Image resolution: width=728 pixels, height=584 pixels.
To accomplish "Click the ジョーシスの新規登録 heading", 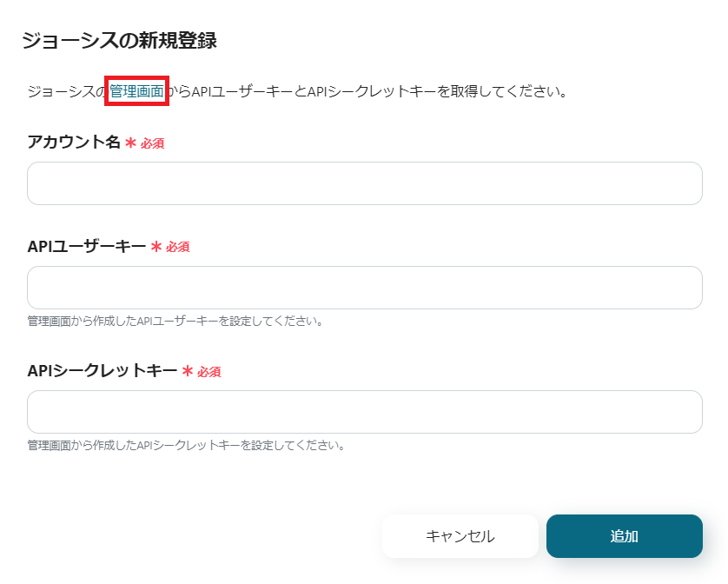I will tap(119, 40).
